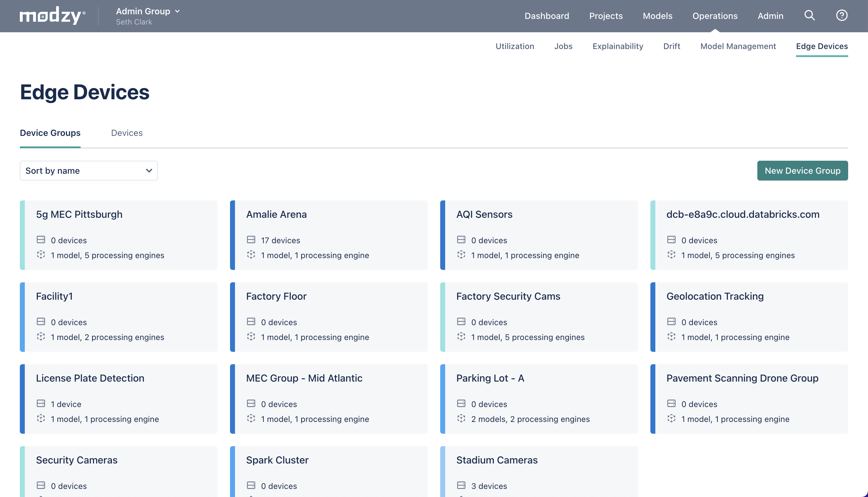Click the blue color bar on Factory Floor card

[232, 316]
